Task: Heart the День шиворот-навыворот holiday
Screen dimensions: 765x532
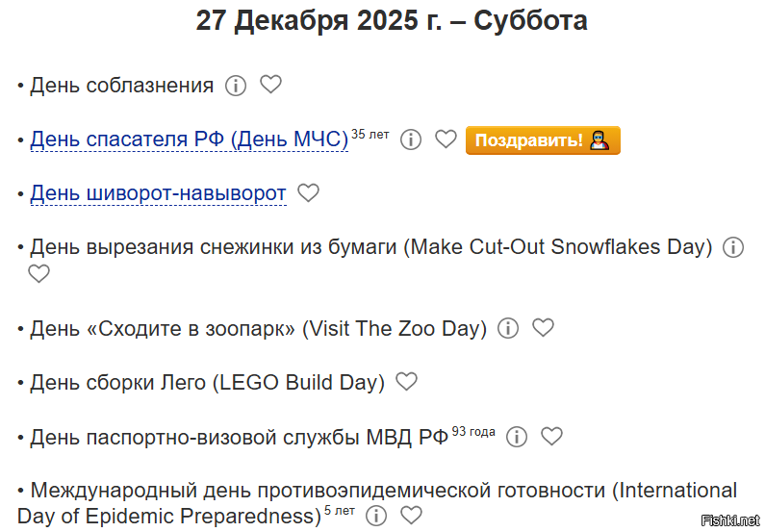Action: click(308, 192)
